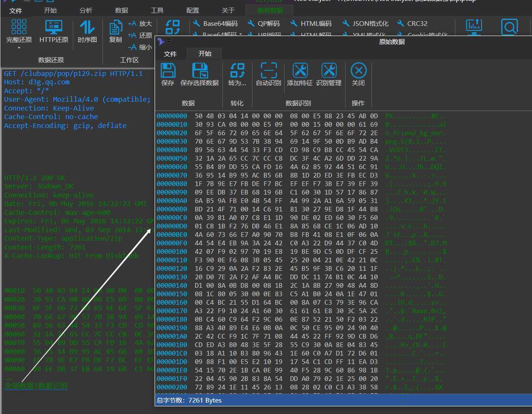The width and height of the screenshot is (532, 414).
Task: Select the CRC32 tool
Action: (412, 24)
